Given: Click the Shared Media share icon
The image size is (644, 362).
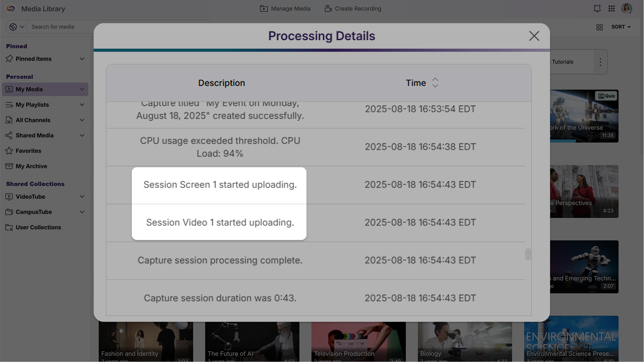Looking at the screenshot, I should pos(9,135).
